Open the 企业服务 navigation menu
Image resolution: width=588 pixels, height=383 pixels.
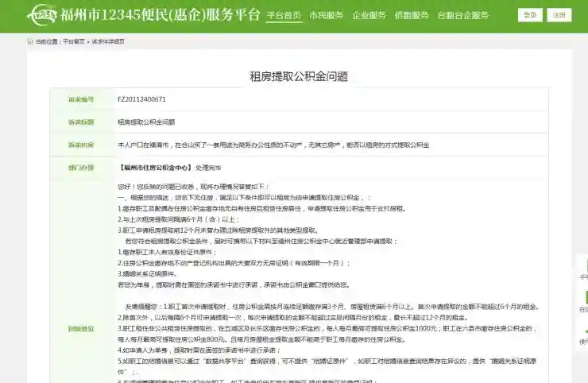pyautogui.click(x=369, y=15)
